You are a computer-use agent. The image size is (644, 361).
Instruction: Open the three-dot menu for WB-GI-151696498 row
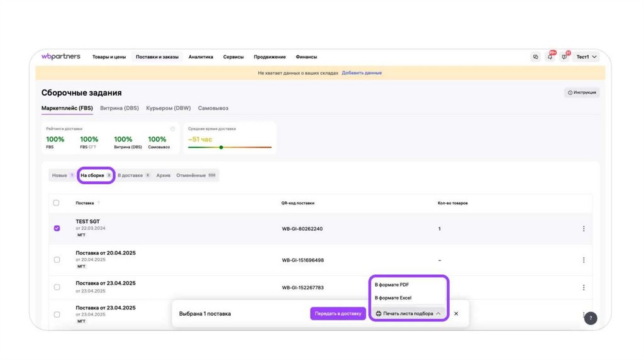(583, 260)
